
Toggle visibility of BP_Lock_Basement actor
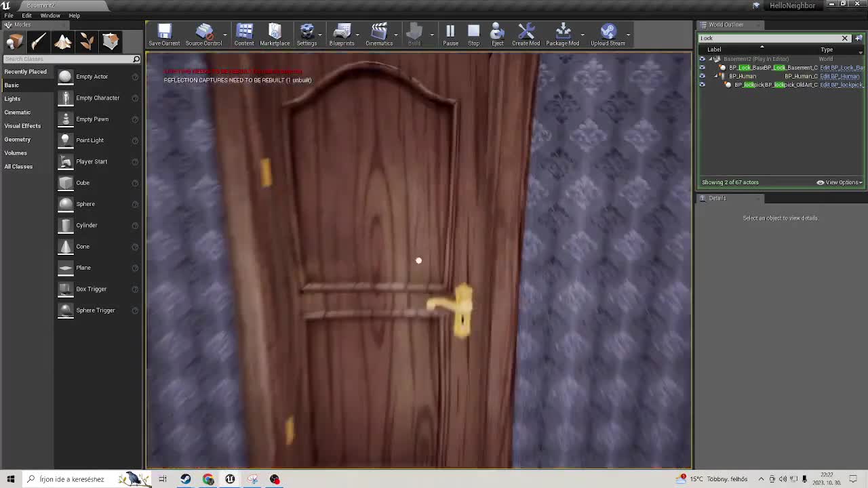point(702,68)
